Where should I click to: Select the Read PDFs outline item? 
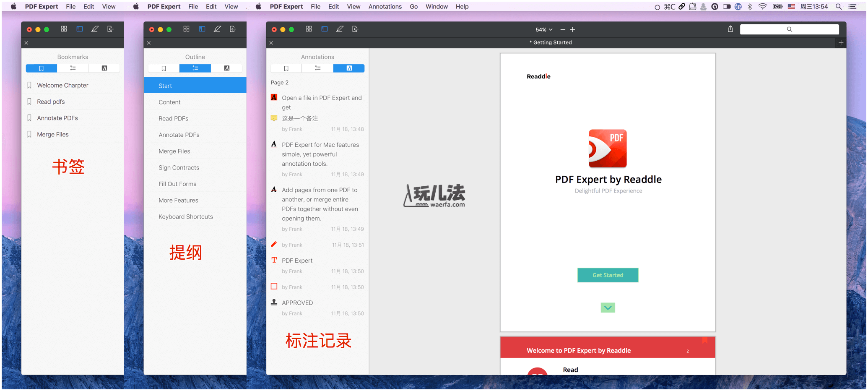coord(195,118)
